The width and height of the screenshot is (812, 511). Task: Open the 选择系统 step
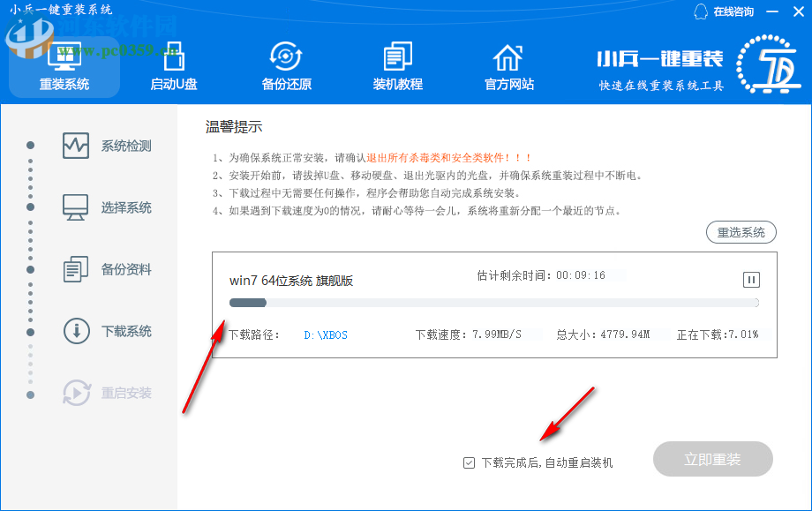tap(117, 207)
